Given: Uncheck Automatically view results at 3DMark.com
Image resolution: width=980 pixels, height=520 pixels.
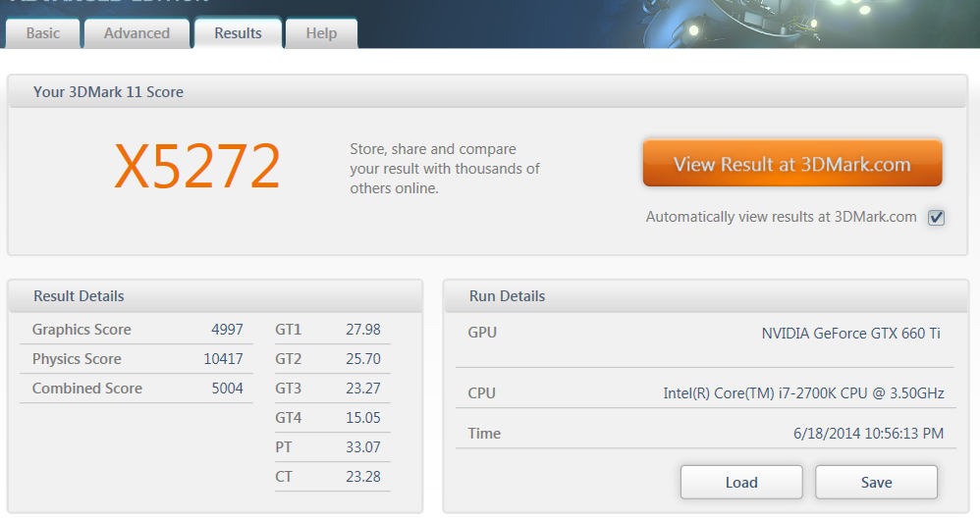Looking at the screenshot, I should click(936, 218).
